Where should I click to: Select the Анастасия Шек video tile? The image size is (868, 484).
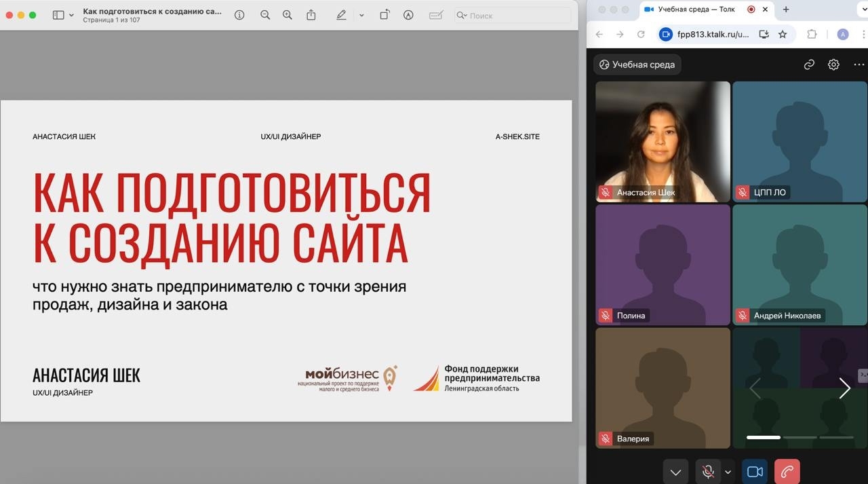point(663,142)
